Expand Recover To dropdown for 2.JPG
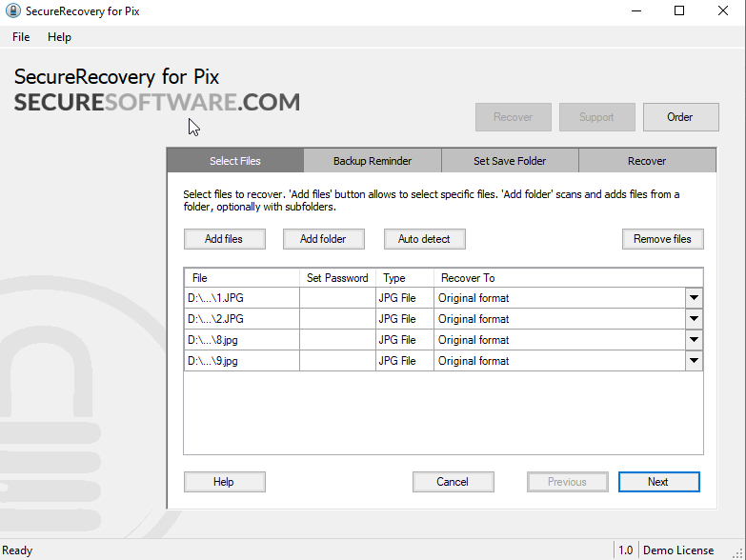This screenshot has width=746, height=560. pyautogui.click(x=694, y=319)
